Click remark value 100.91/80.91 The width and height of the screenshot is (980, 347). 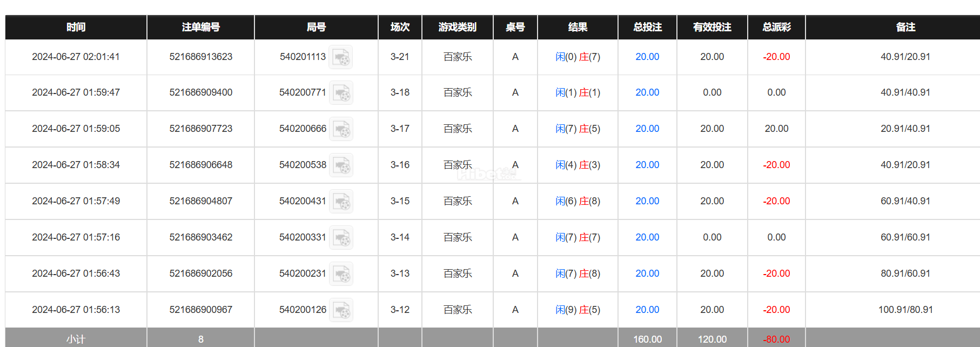[905, 310]
